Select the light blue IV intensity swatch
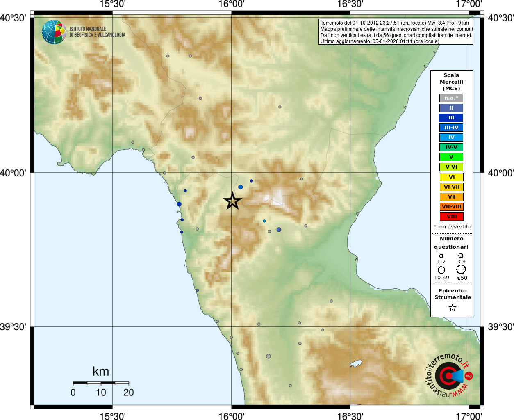This screenshot has height=420, width=514. 451,137
